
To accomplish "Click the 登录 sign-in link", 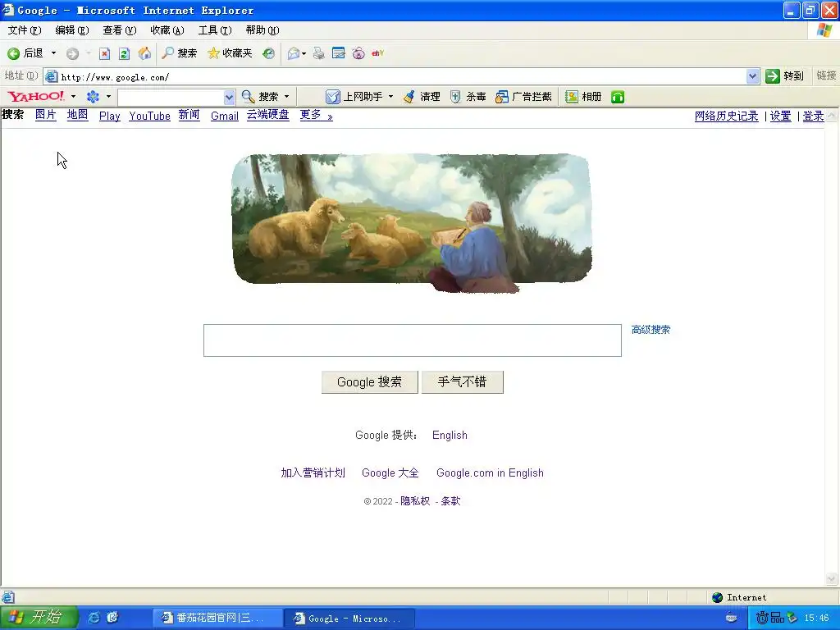I will [x=813, y=116].
